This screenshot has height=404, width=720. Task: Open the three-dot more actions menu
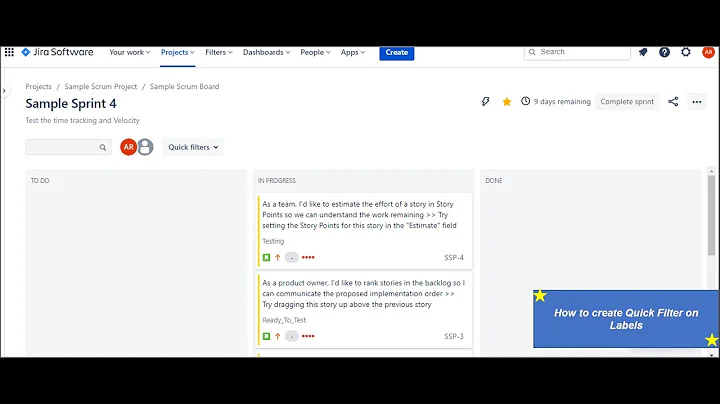point(697,102)
